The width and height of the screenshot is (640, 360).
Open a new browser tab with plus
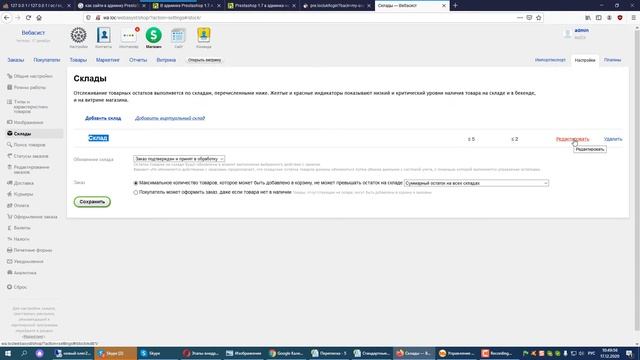point(456,5)
